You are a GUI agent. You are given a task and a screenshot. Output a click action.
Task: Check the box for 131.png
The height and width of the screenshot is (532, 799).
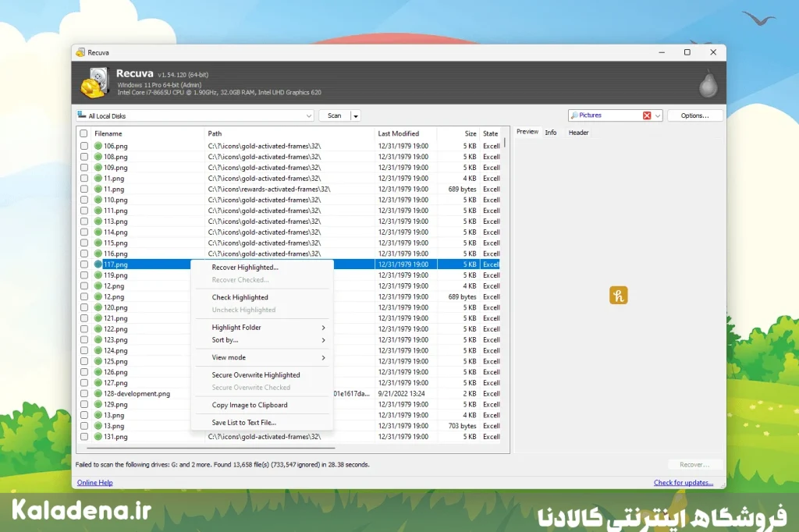pos(84,437)
